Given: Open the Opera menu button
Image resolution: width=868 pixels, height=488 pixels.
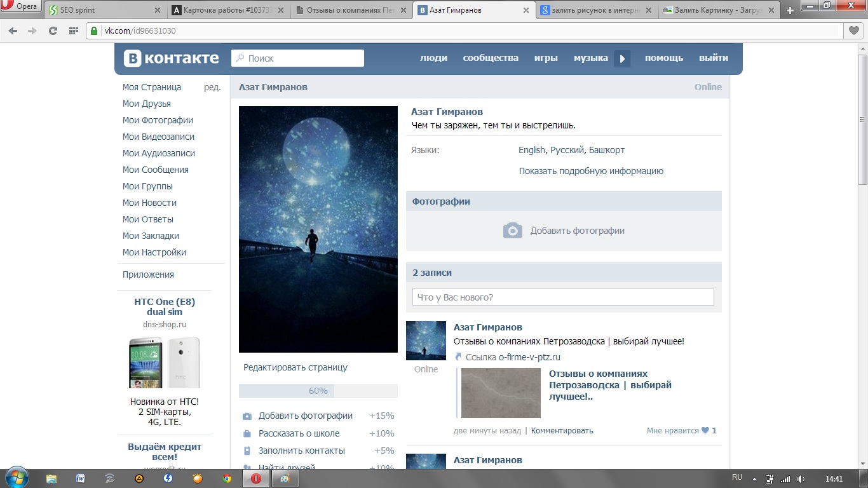Looking at the screenshot, I should (x=21, y=7).
